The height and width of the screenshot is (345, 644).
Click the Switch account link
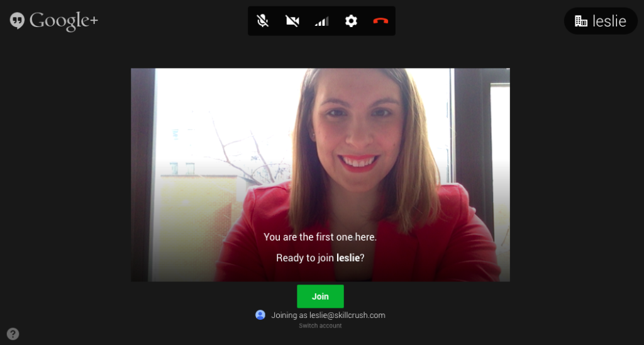[320, 325]
